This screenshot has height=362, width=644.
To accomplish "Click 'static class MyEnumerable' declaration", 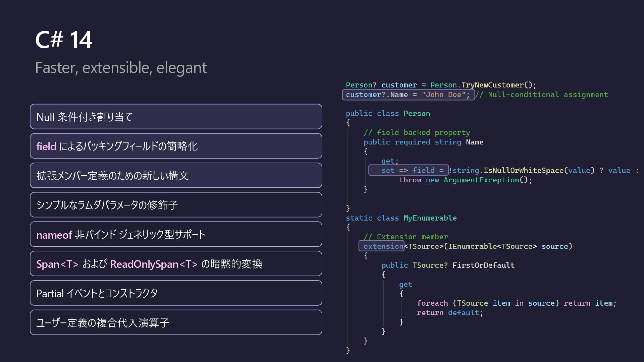I will pyautogui.click(x=401, y=218).
